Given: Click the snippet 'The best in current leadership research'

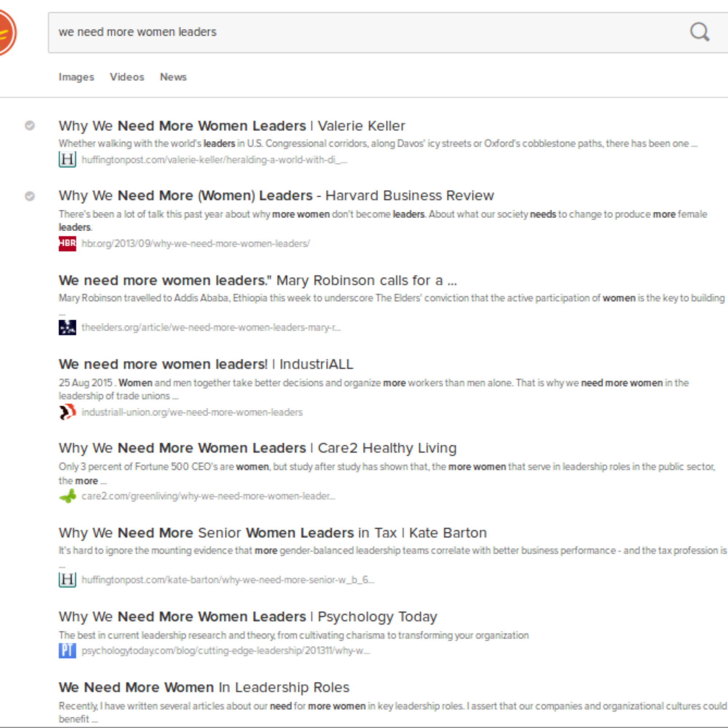Looking at the screenshot, I should click(293, 635).
